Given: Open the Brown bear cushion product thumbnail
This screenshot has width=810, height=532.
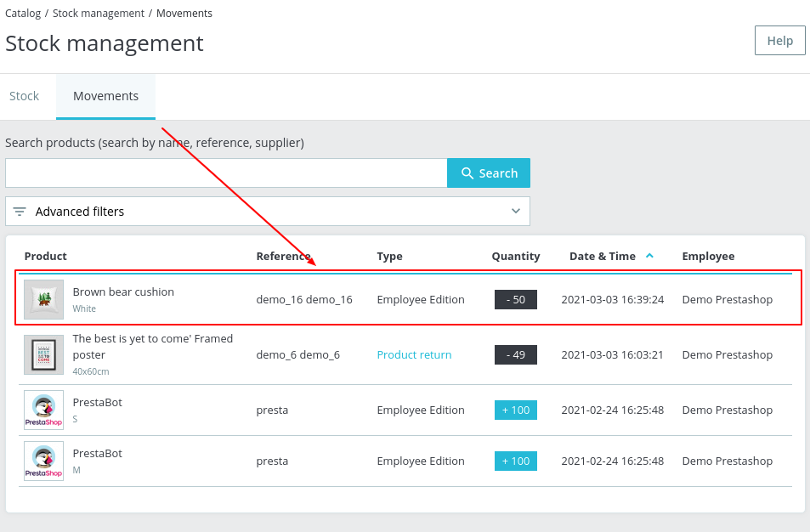Looking at the screenshot, I should tap(43, 298).
